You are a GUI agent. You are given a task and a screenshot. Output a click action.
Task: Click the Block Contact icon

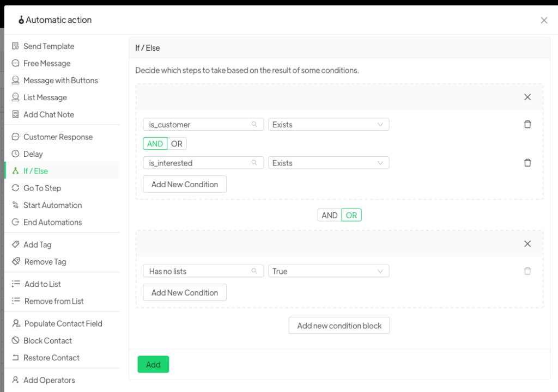point(15,341)
